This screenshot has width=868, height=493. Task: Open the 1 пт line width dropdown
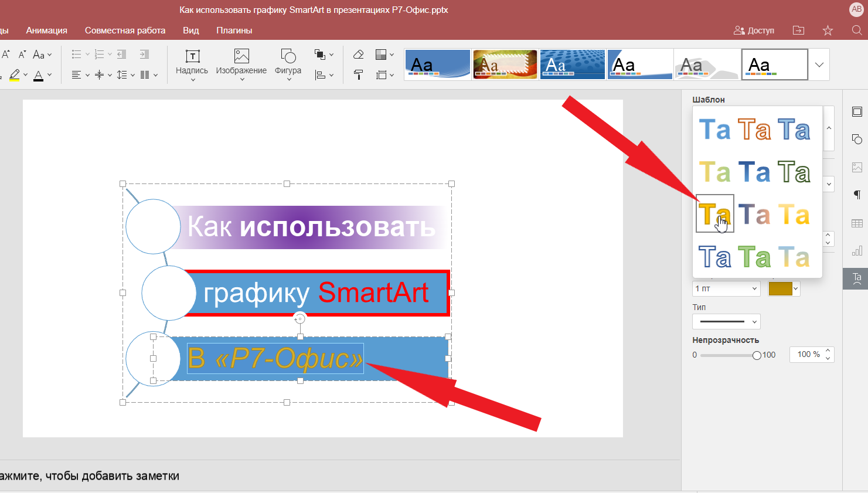click(726, 288)
